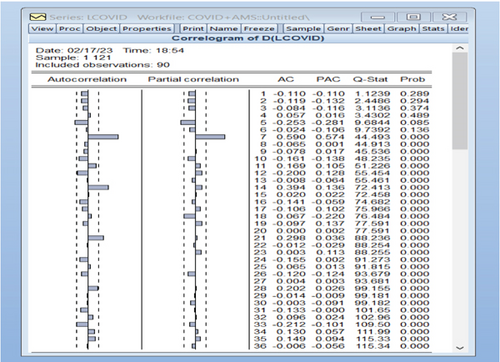Click the series icon in title bar
The height and width of the screenshot is (362, 500).
(x=38, y=17)
